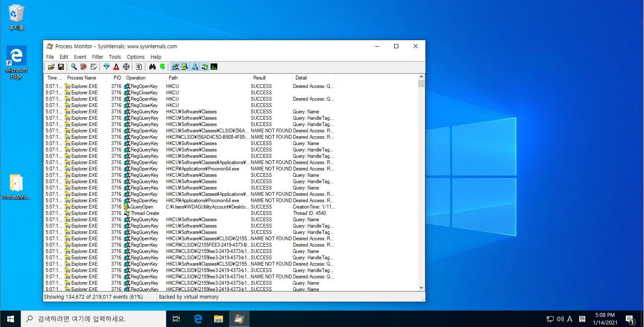Open Highlight settings with the red A icon

pos(116,67)
